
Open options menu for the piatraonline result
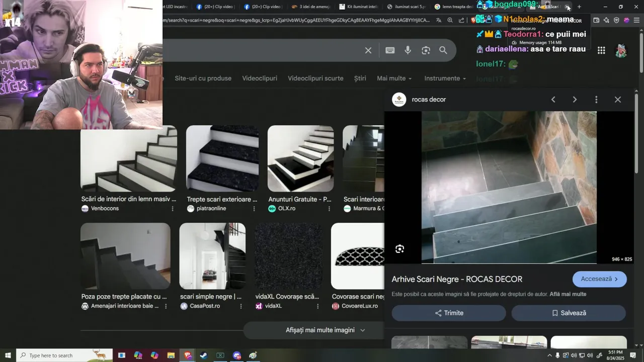tap(254, 209)
